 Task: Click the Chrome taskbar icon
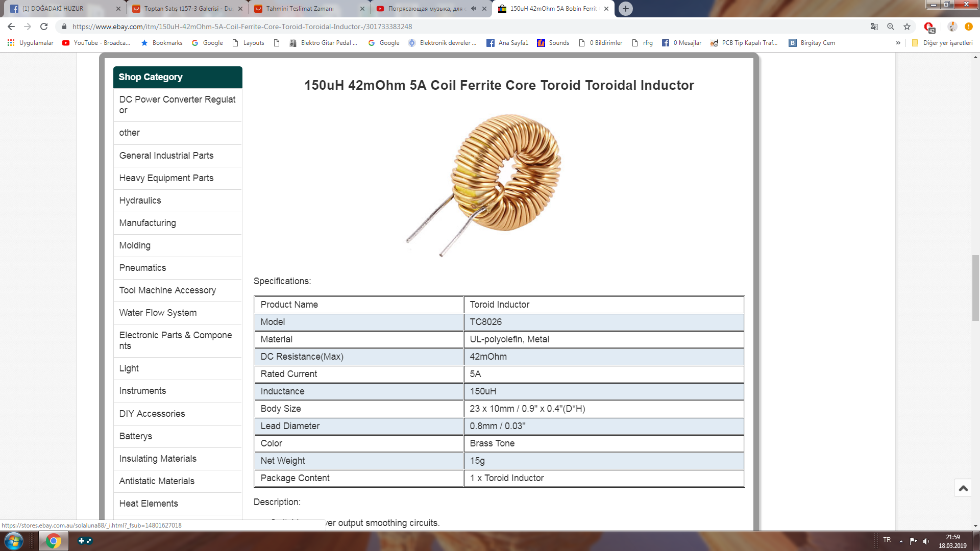pos(53,541)
